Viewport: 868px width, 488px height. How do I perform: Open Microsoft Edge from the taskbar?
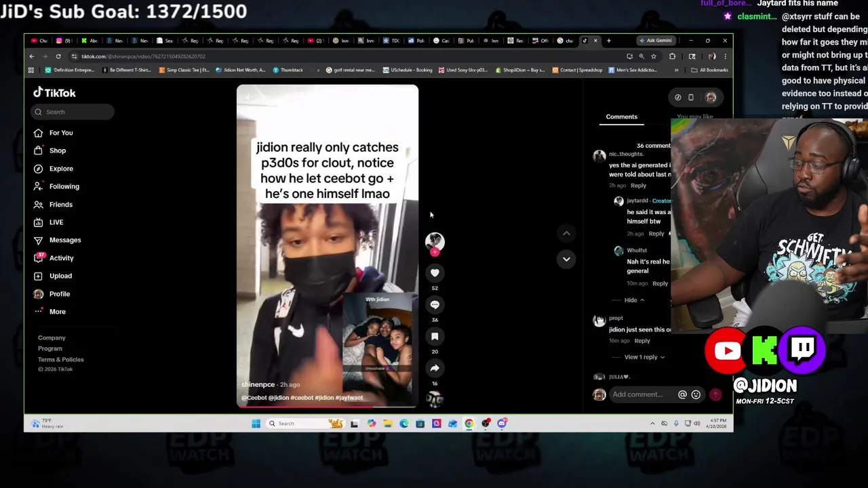coord(403,424)
